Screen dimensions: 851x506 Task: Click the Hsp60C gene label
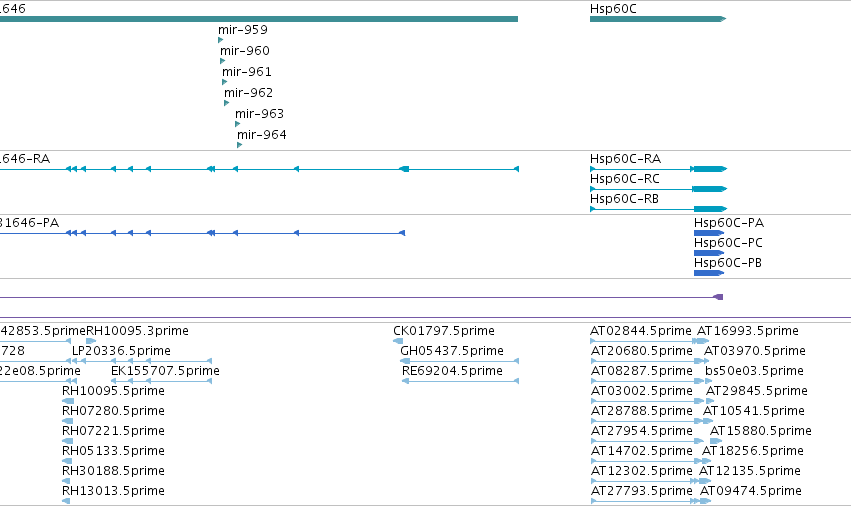point(613,9)
